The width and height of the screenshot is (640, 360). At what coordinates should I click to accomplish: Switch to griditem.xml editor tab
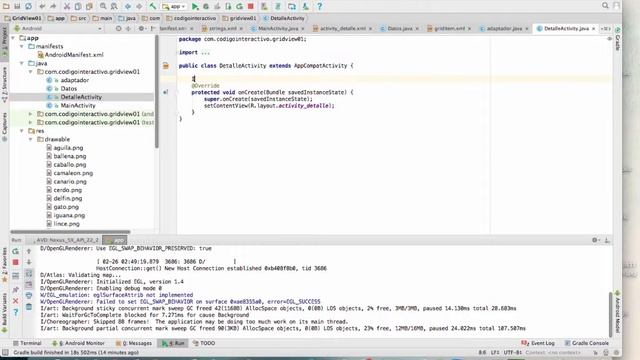point(449,29)
